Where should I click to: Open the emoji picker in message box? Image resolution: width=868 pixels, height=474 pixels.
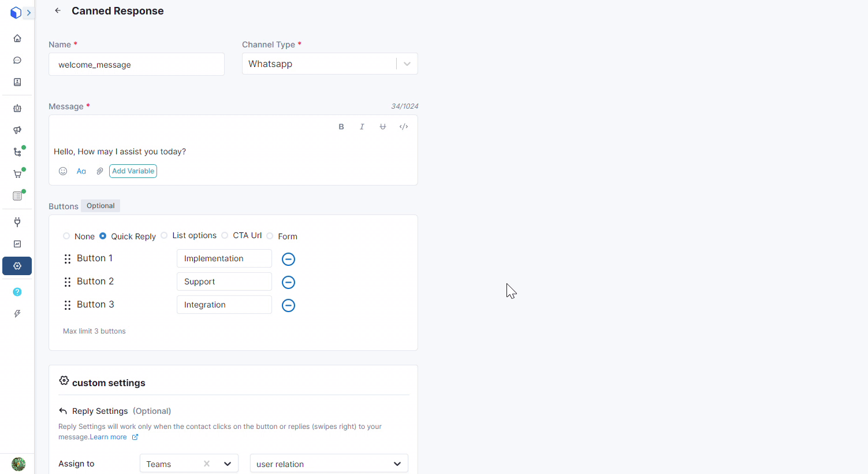63,171
